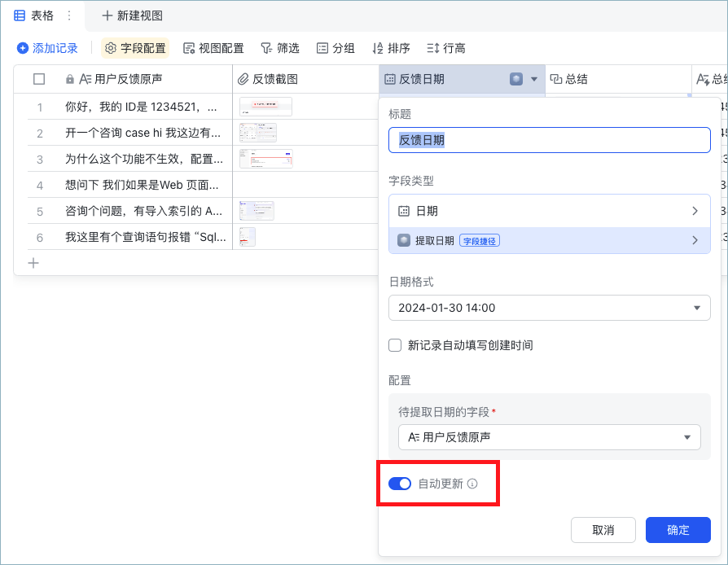The image size is (728, 565).
Task: Tick the select-all checkbox in header
Action: [39, 79]
